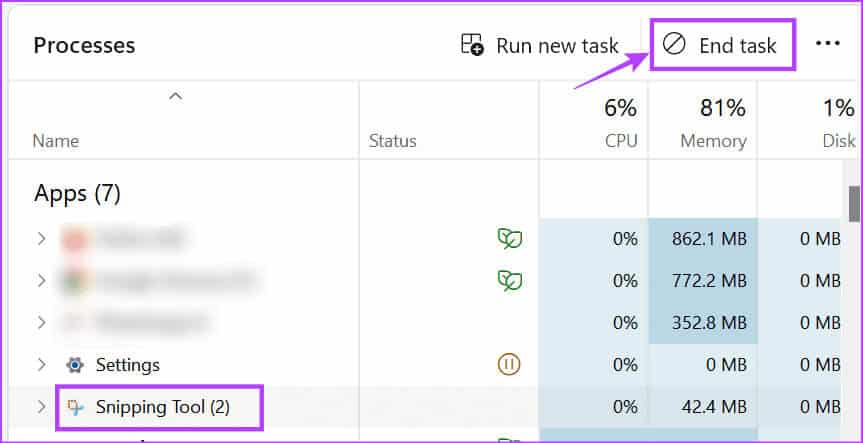
Task: Click efficiency mode leaf icon in second row
Action: click(x=510, y=281)
